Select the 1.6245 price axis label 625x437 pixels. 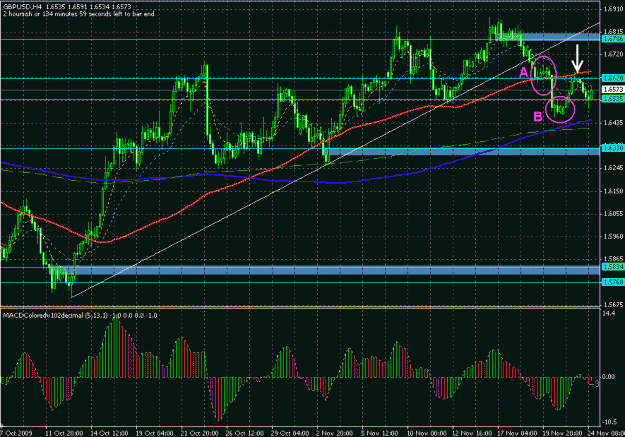click(613, 168)
